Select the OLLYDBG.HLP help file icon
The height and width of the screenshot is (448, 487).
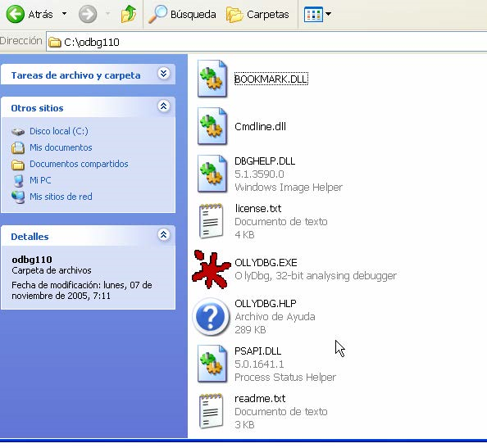click(x=212, y=316)
